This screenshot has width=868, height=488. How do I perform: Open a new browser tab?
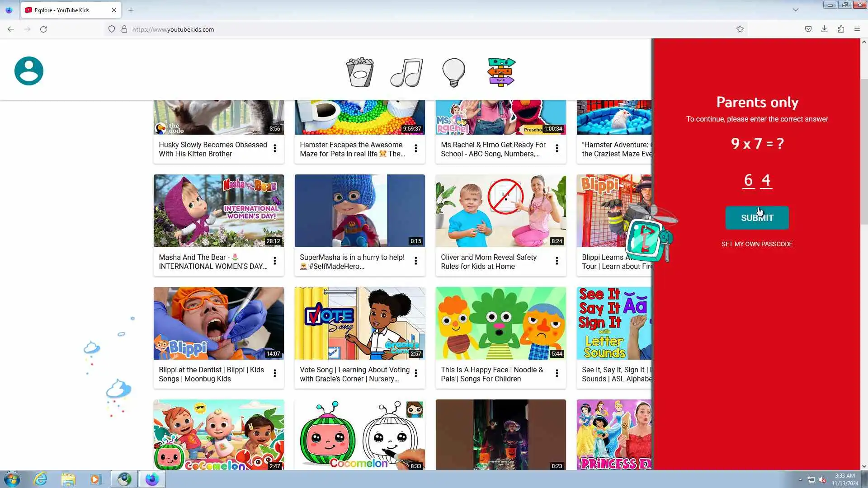click(131, 10)
